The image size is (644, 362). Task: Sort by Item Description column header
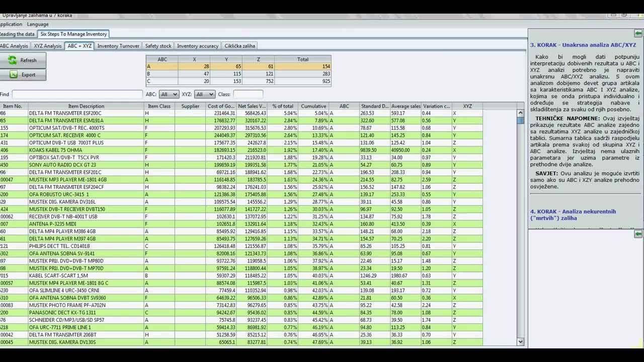[86, 106]
